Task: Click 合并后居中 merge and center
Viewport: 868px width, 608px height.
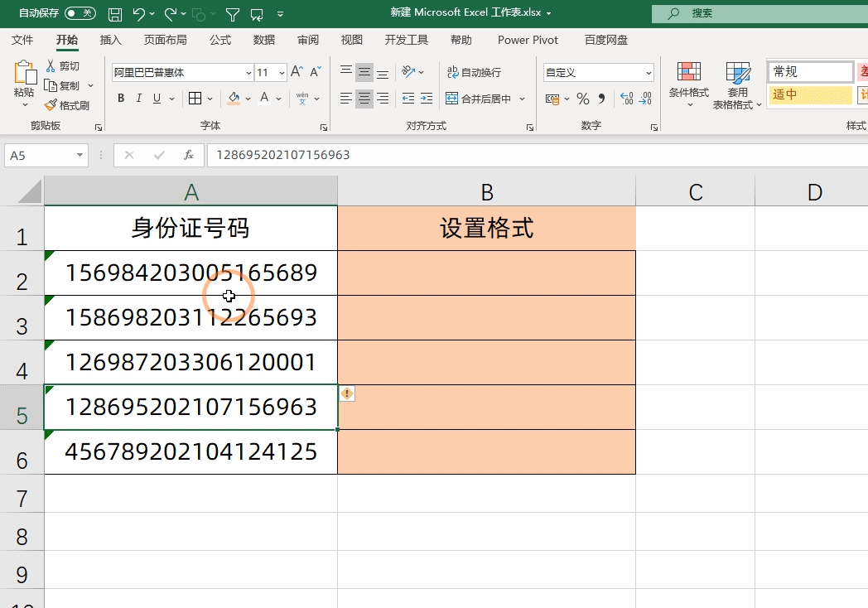Action: (x=478, y=99)
